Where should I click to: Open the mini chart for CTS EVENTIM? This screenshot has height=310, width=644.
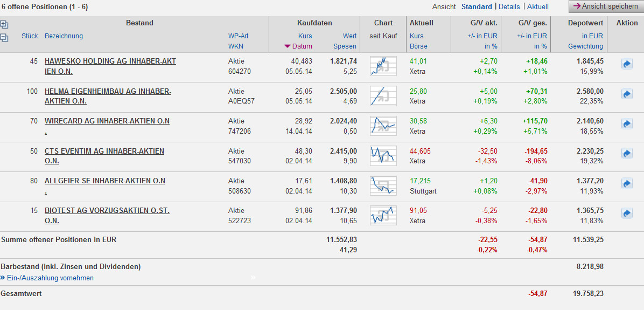click(383, 156)
